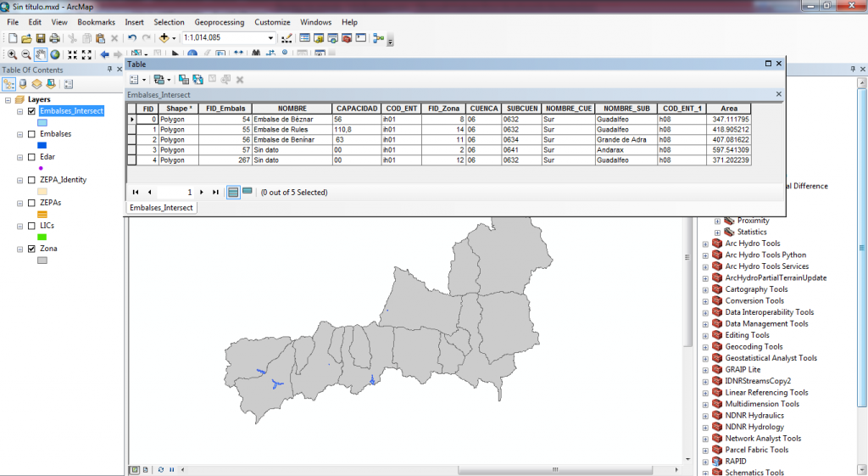Click the LICs green color swatch

pyautogui.click(x=42, y=237)
